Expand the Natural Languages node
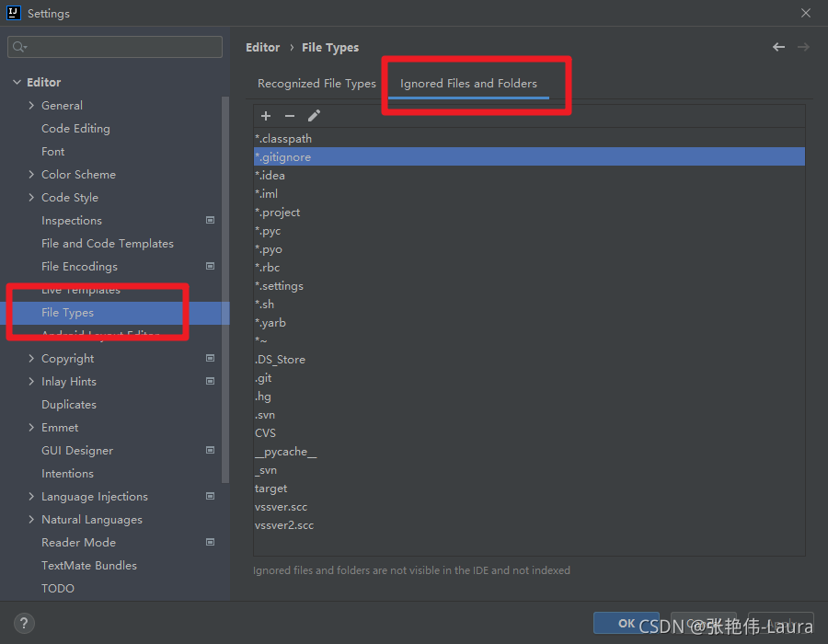 click(31, 520)
